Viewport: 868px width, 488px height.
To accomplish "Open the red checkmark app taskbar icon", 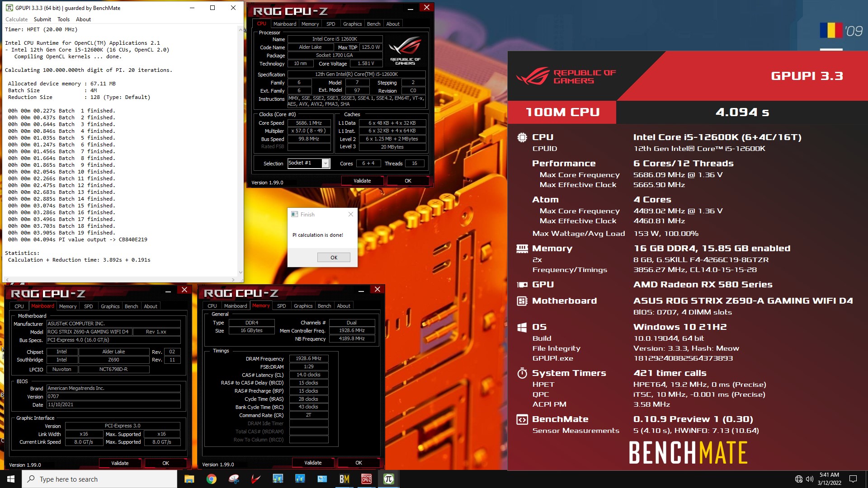I will click(256, 479).
